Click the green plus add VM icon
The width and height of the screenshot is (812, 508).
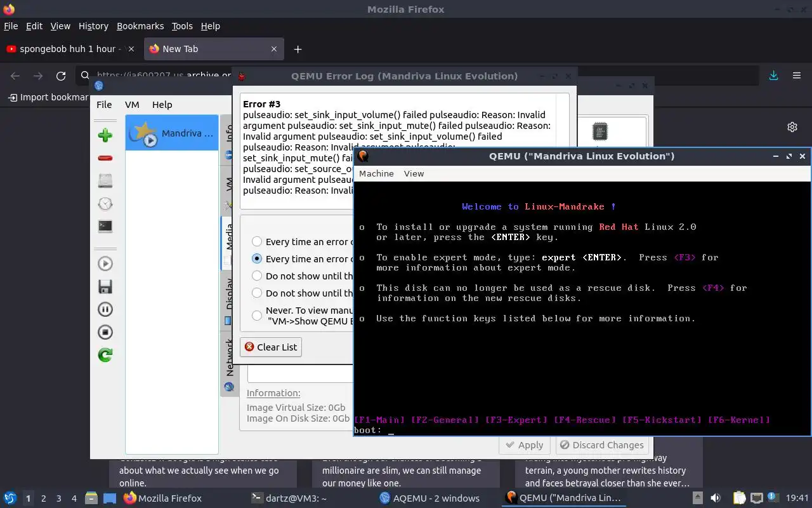tap(105, 135)
